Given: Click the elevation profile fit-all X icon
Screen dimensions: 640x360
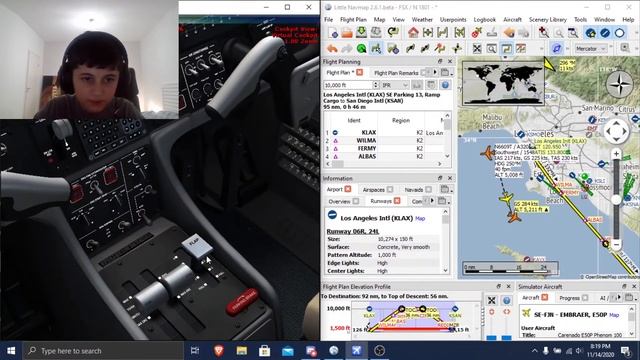Looking at the screenshot, I should pos(492,301).
